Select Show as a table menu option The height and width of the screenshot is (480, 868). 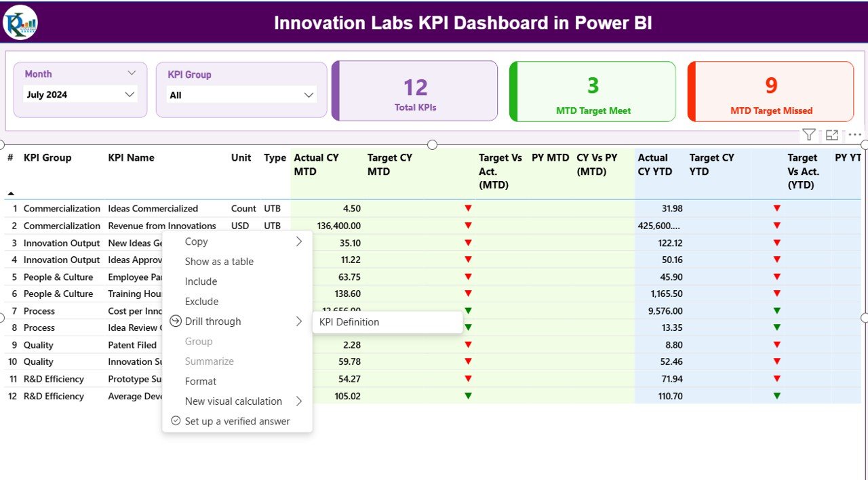tap(219, 262)
